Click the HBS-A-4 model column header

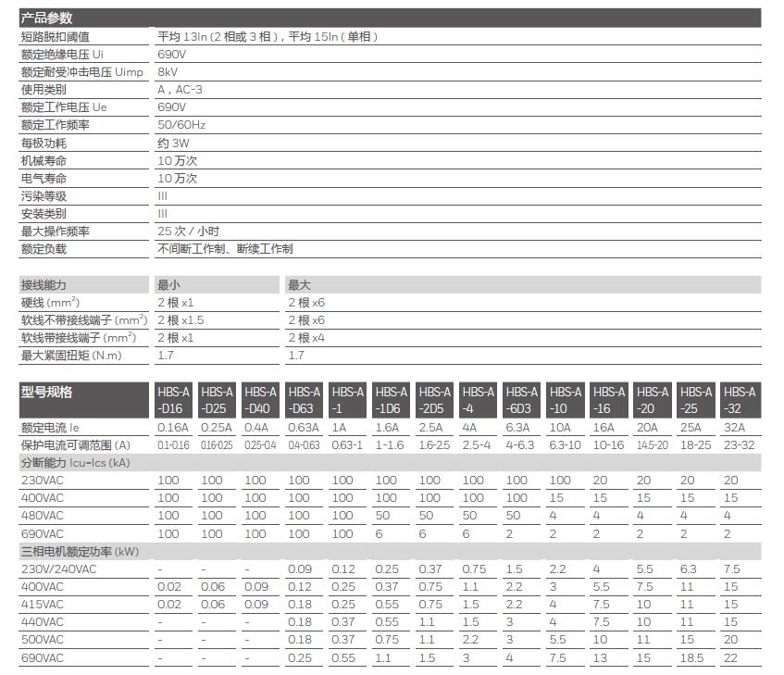478,400
